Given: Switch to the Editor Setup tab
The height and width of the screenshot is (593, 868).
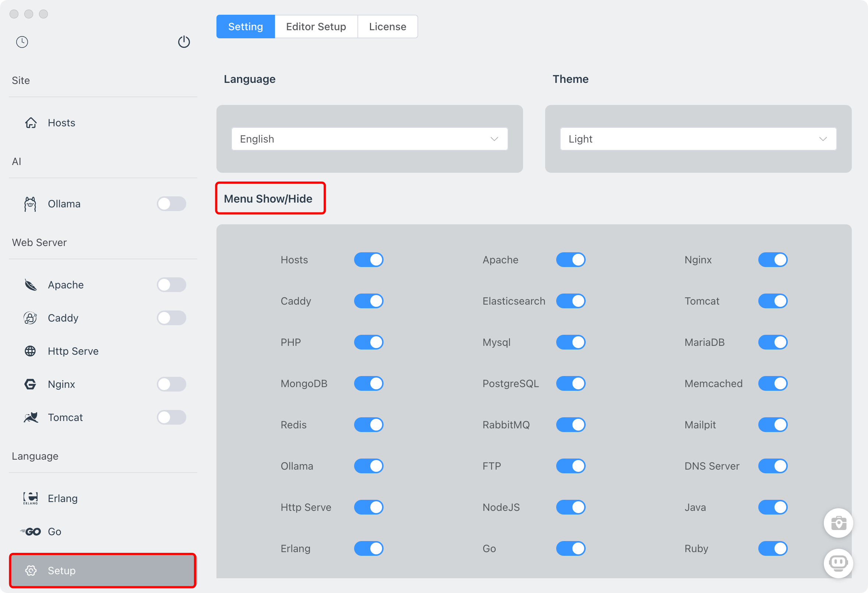Looking at the screenshot, I should point(315,26).
